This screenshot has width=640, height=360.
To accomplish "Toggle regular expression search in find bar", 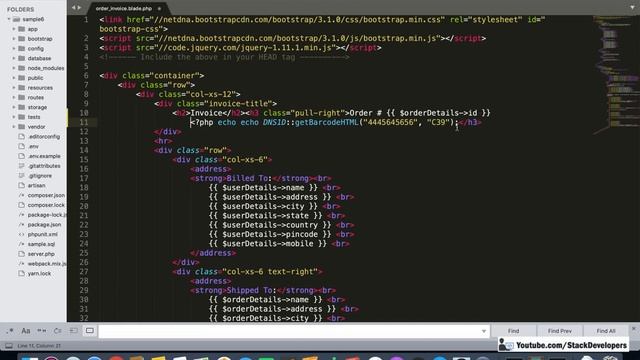I will click(10, 331).
